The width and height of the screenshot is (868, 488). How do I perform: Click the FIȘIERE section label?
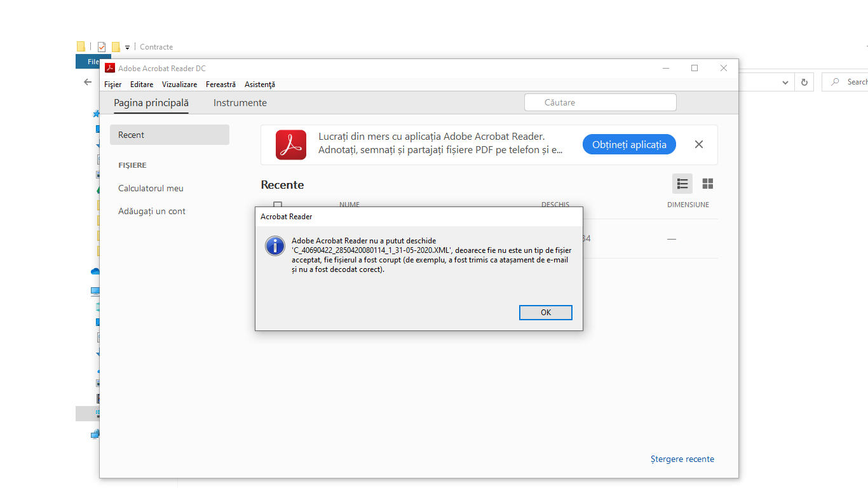pyautogui.click(x=132, y=165)
